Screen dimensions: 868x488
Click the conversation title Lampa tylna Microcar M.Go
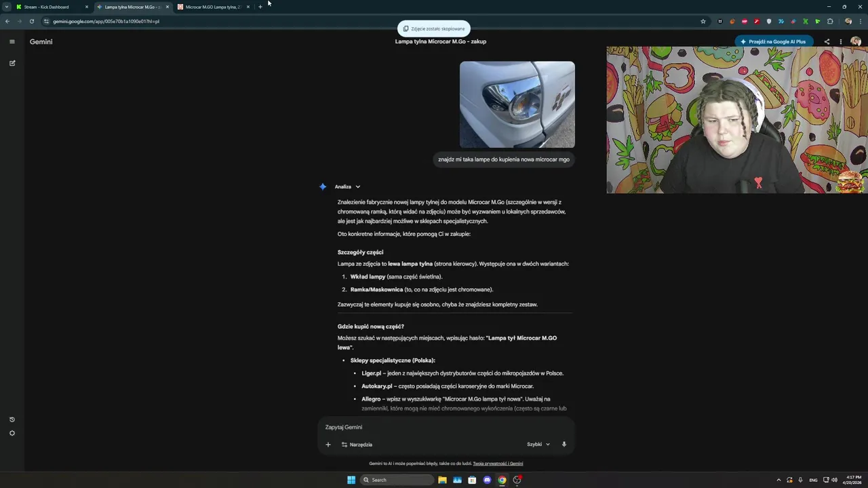[x=441, y=41]
